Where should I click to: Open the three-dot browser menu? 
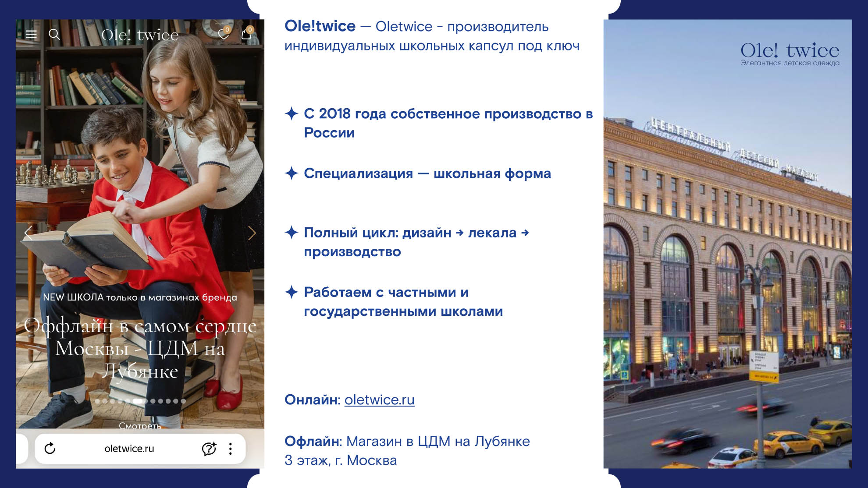point(231,448)
